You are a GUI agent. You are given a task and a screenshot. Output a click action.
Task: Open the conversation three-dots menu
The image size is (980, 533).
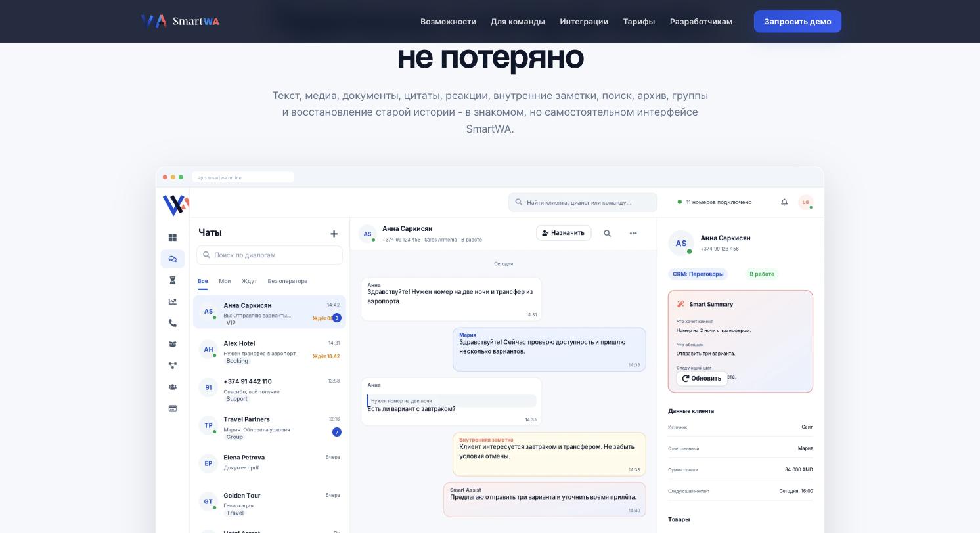pos(633,233)
